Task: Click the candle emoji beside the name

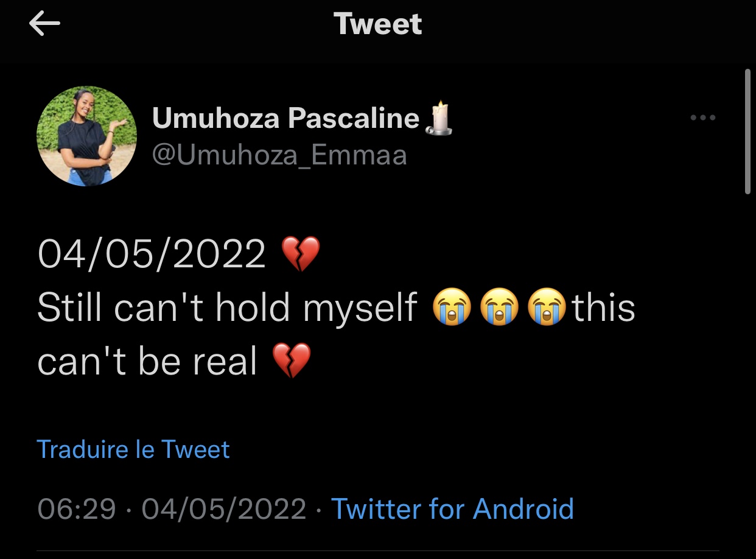Action: (439, 118)
